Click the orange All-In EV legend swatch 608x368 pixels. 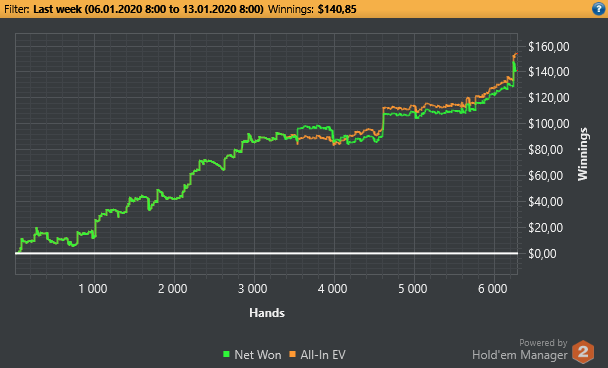click(292, 354)
